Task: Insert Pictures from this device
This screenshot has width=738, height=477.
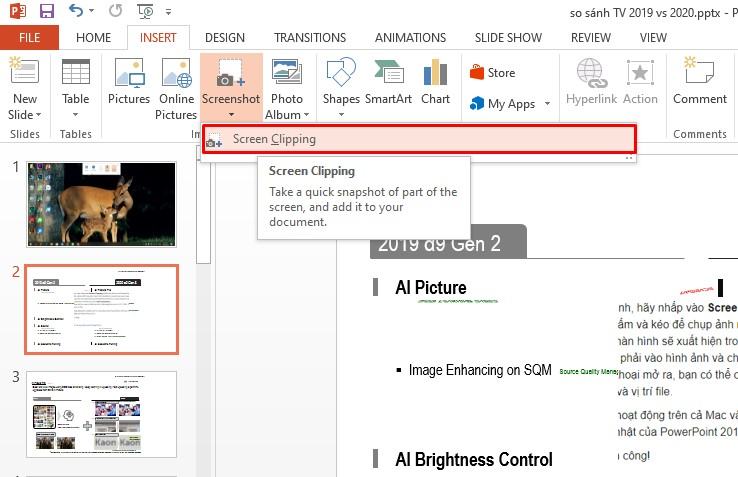Action: 129,80
